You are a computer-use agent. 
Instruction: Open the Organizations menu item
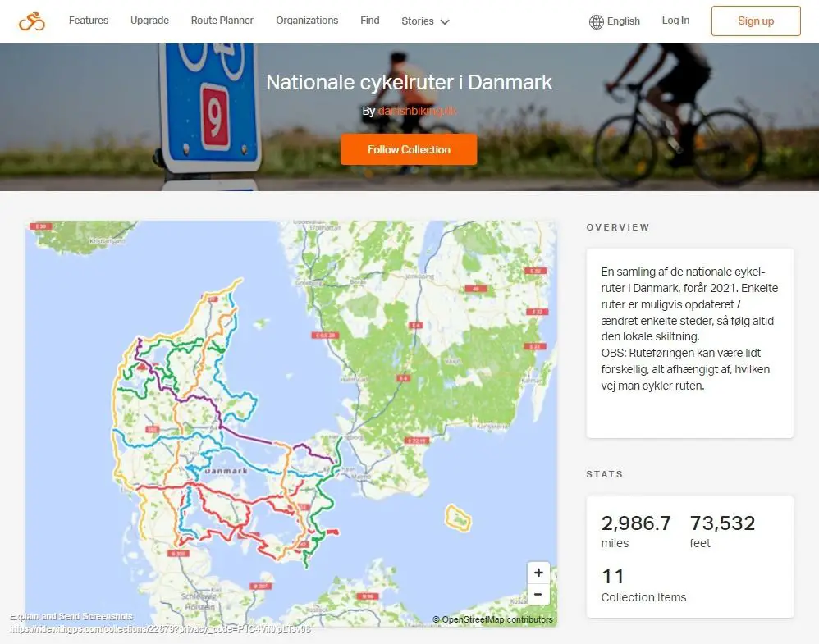point(307,21)
